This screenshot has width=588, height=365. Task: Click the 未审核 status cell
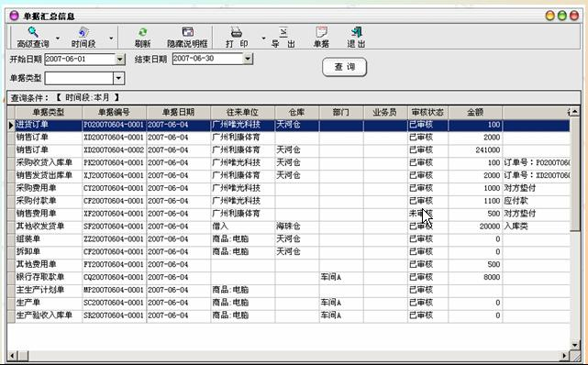(x=427, y=214)
